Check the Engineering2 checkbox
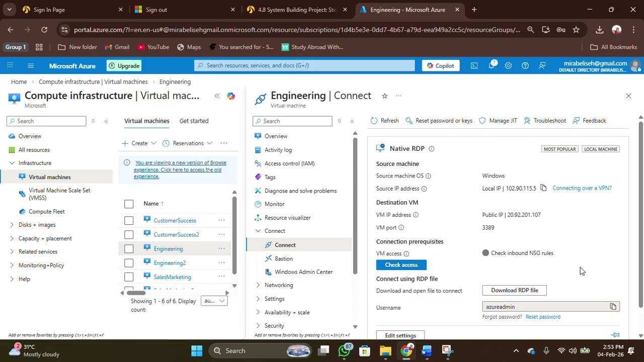The height and width of the screenshot is (362, 644). [x=129, y=263]
